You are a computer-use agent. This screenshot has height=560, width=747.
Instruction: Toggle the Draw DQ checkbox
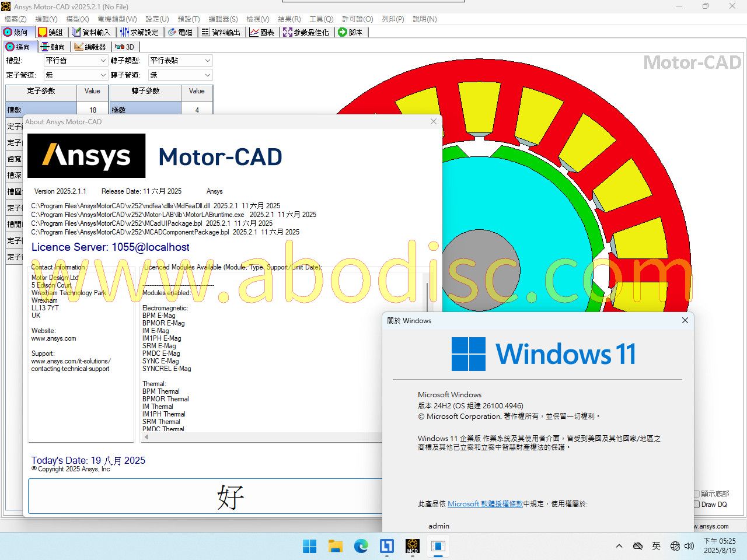696,505
